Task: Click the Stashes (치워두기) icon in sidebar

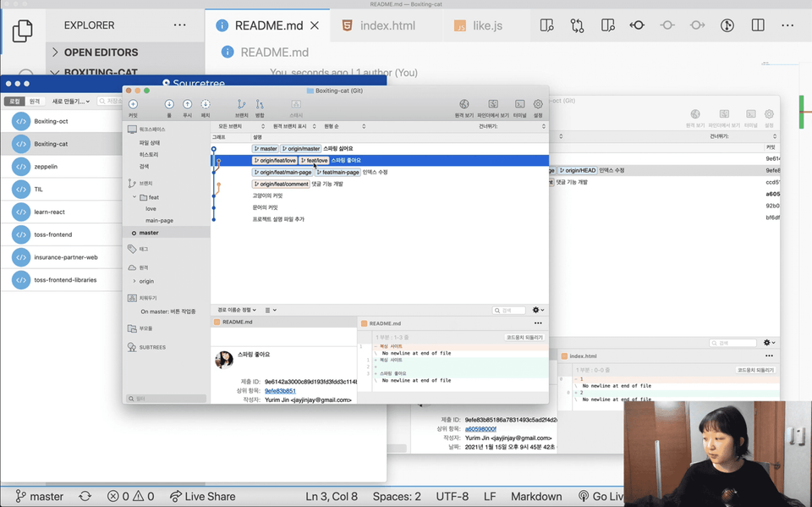Action: pos(132,298)
